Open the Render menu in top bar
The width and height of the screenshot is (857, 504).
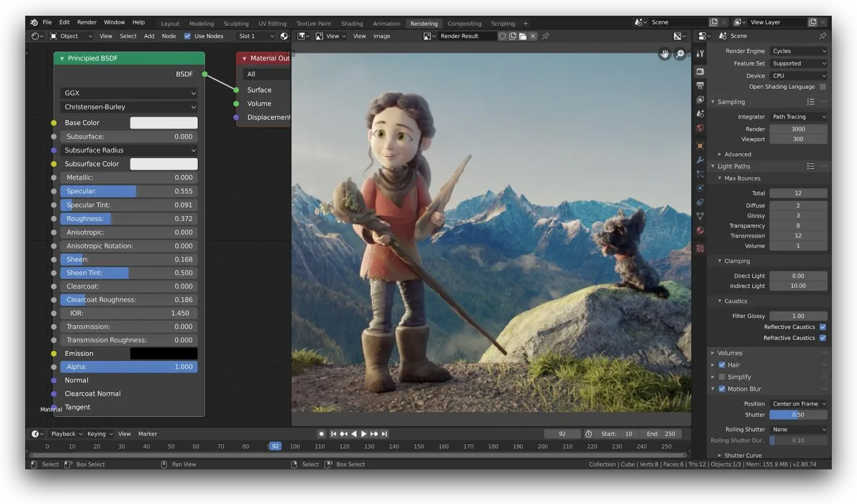(x=87, y=22)
